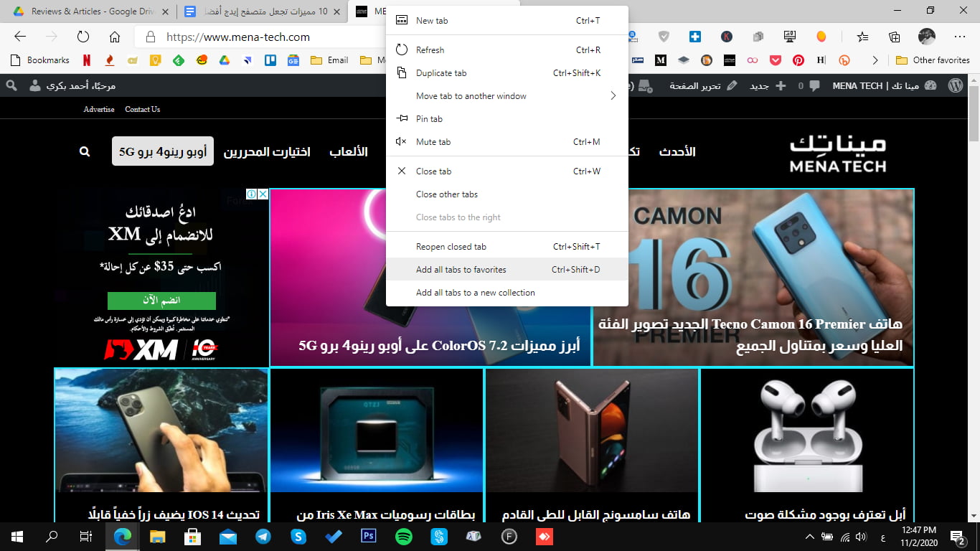This screenshot has height=551, width=980.
Task: Launch Photoshop from the taskbar
Action: coord(368,536)
